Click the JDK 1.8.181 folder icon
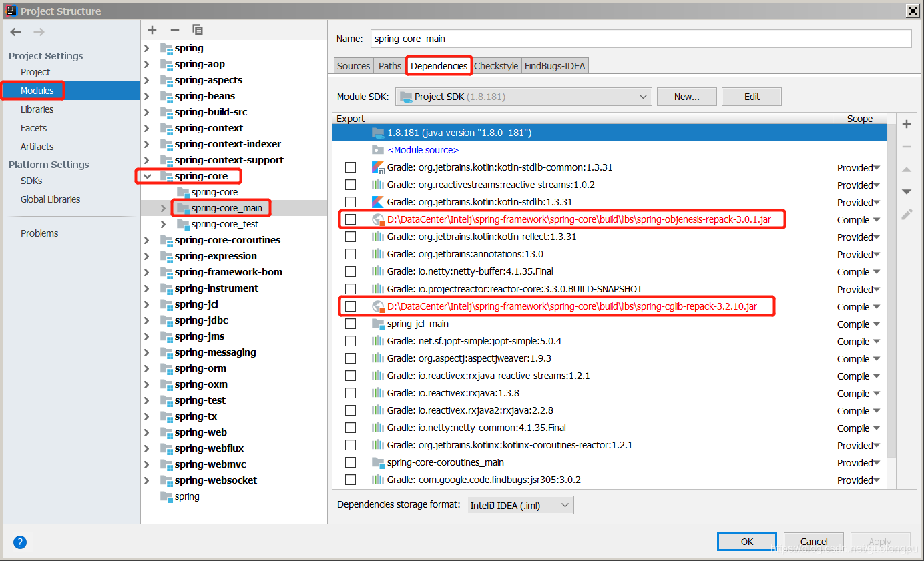The width and height of the screenshot is (924, 561). (378, 133)
